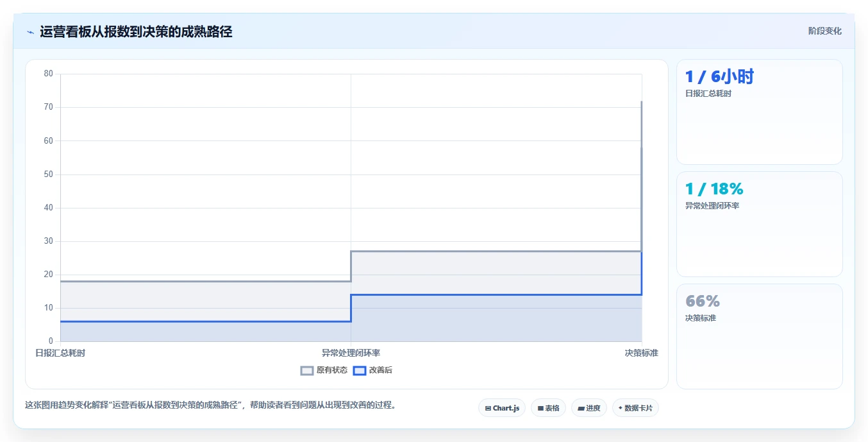Select the Chart.js tag chip
The width and height of the screenshot is (868, 442).
click(x=502, y=408)
